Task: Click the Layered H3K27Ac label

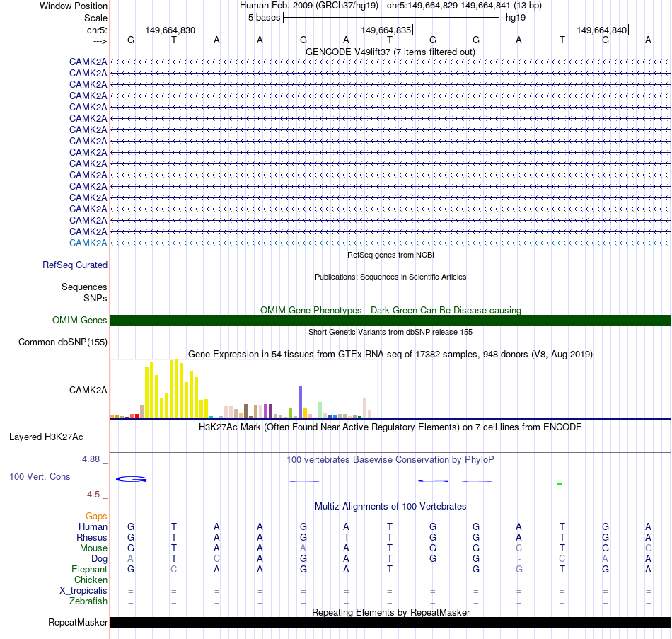Action: [x=46, y=437]
